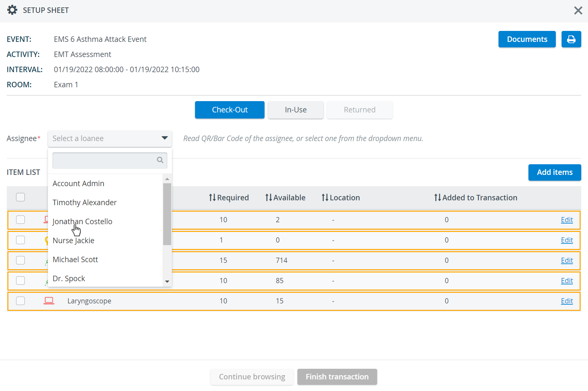Click the setup sheet gear icon
The width and height of the screenshot is (588, 391).
click(12, 10)
